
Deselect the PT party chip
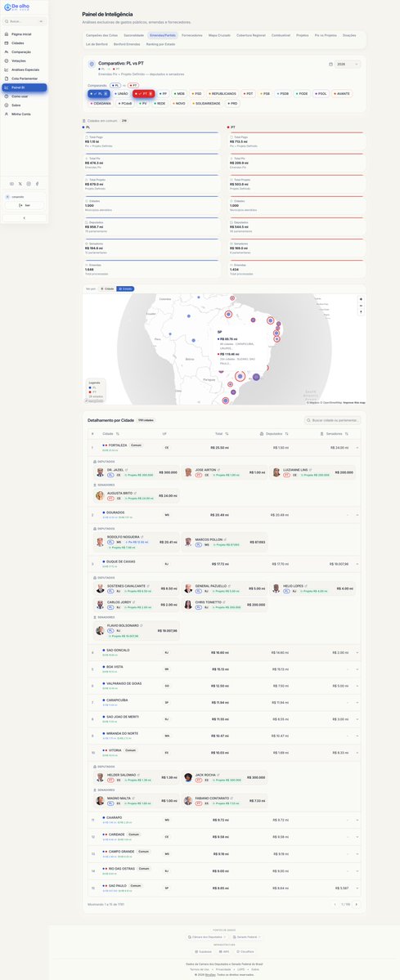pyautogui.click(x=143, y=94)
